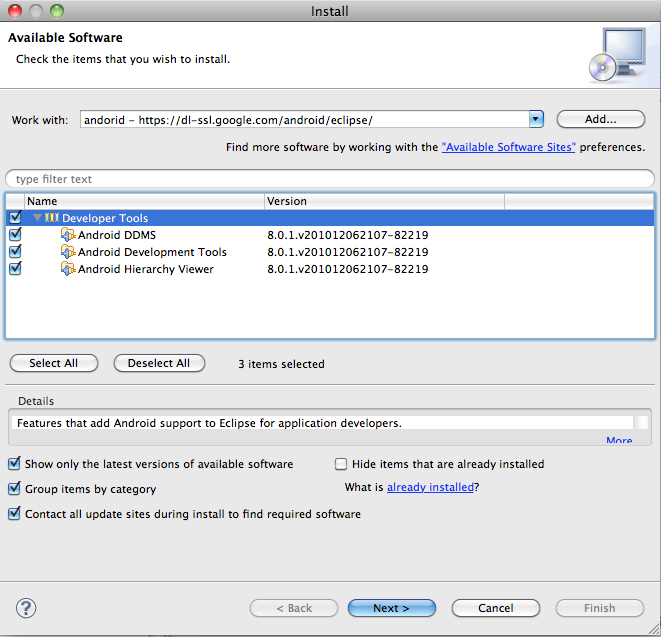Click the Deselect All button

pyautogui.click(x=159, y=363)
